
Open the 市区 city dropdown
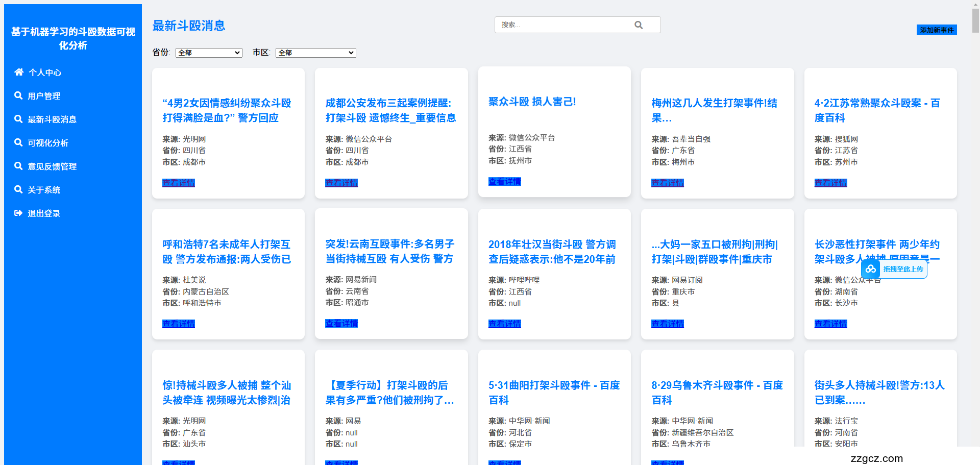click(x=315, y=53)
